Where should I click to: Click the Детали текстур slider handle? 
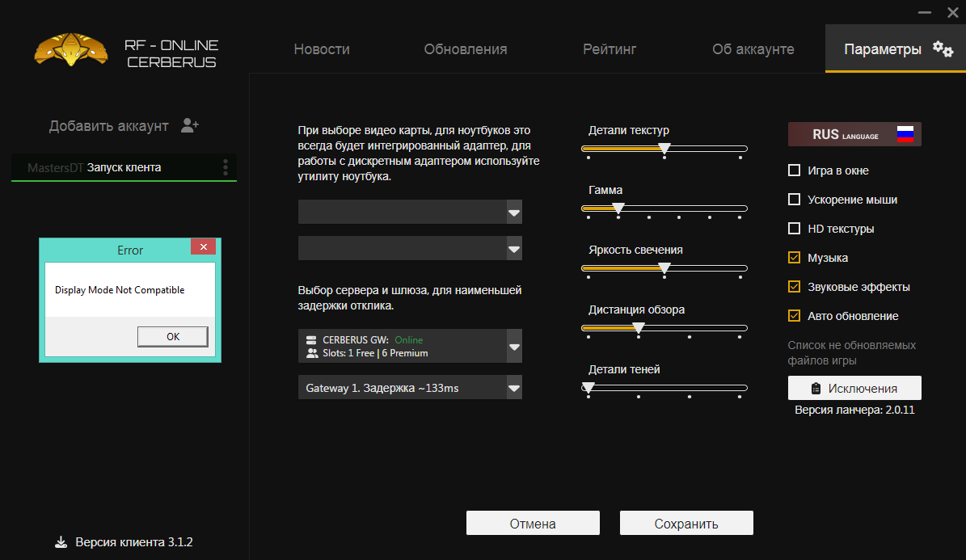(664, 149)
